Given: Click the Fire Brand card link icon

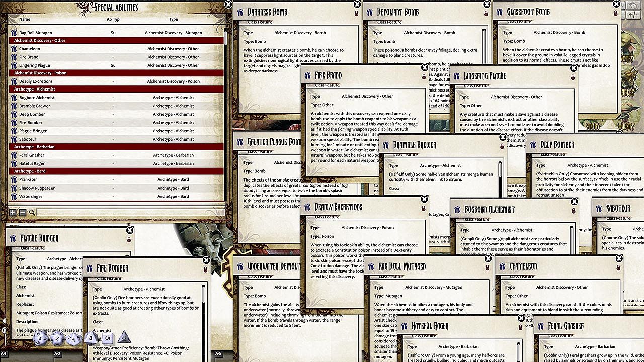Looking at the screenshot, I should (x=307, y=76).
